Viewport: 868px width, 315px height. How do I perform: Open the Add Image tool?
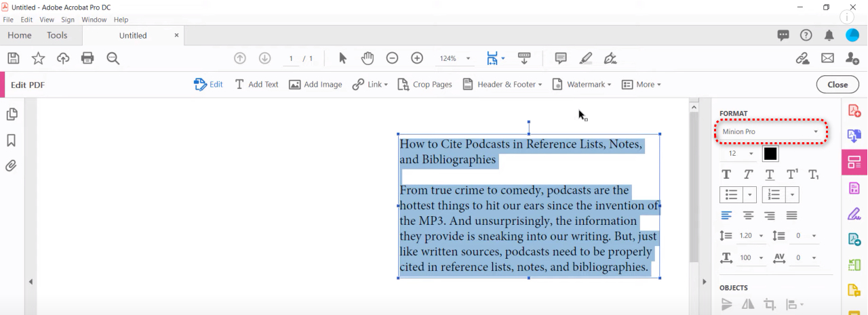click(315, 85)
